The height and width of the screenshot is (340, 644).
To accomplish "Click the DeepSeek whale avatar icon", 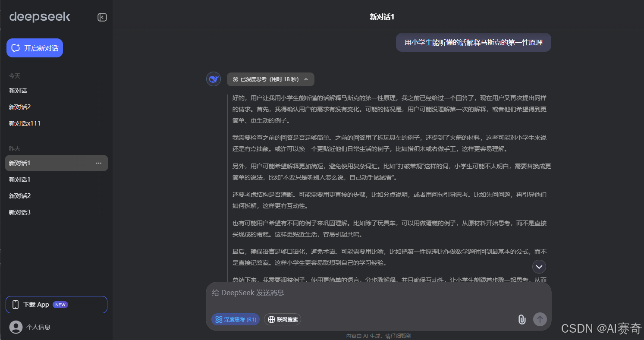I will click(x=214, y=79).
